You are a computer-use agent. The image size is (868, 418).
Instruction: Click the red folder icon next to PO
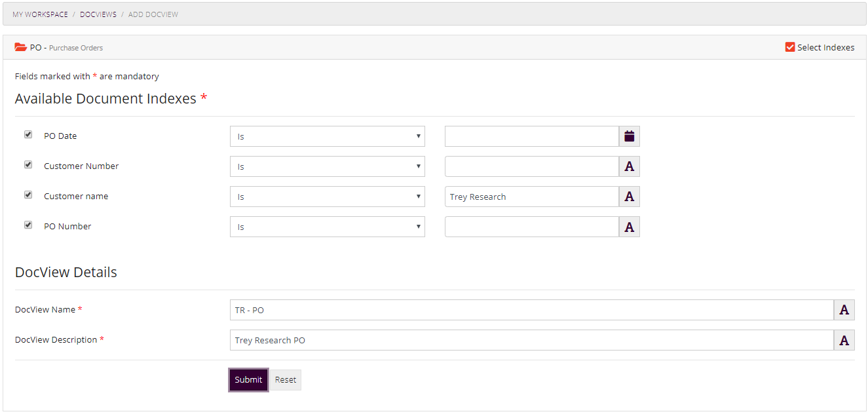[x=19, y=47]
